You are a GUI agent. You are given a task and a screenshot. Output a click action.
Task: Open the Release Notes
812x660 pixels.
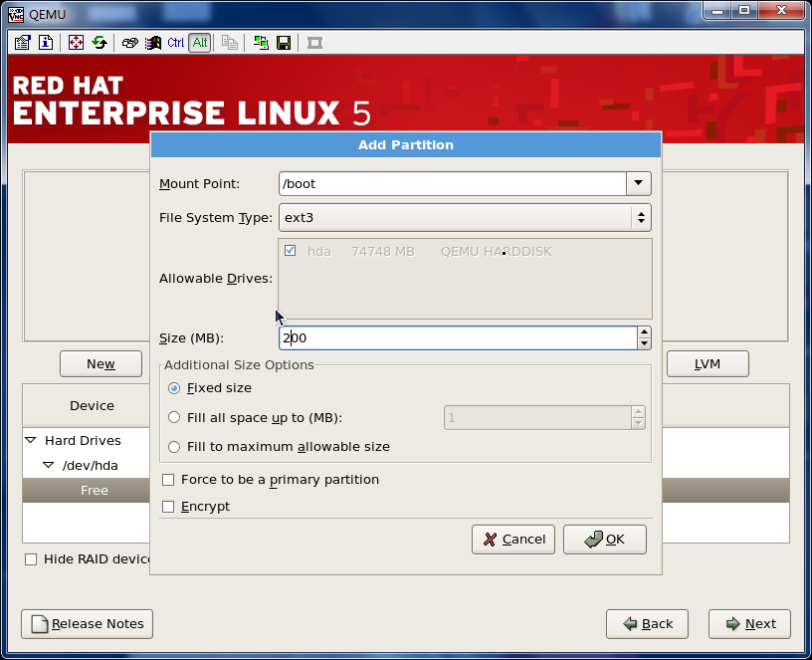pyautogui.click(x=87, y=624)
